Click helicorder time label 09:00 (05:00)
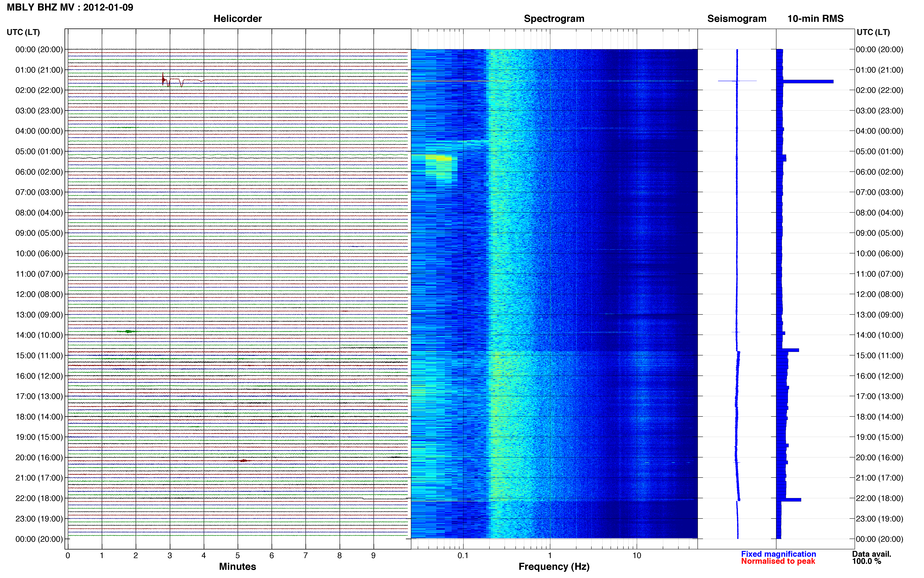Image resolution: width=924 pixels, height=578 pixels. coord(39,233)
